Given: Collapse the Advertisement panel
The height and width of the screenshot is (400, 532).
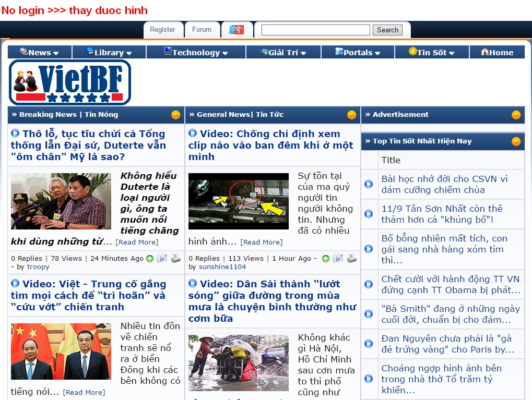Looking at the screenshot, I should (516, 115).
